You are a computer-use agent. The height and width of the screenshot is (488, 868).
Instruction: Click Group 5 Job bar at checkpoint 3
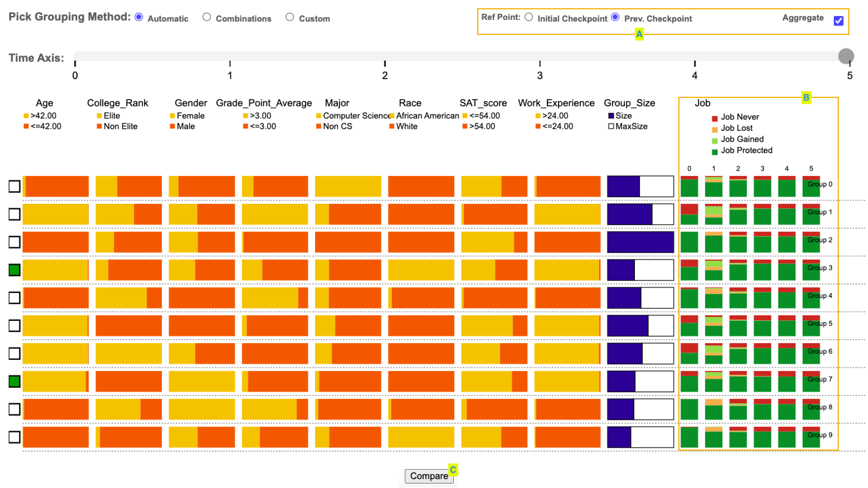(x=762, y=326)
